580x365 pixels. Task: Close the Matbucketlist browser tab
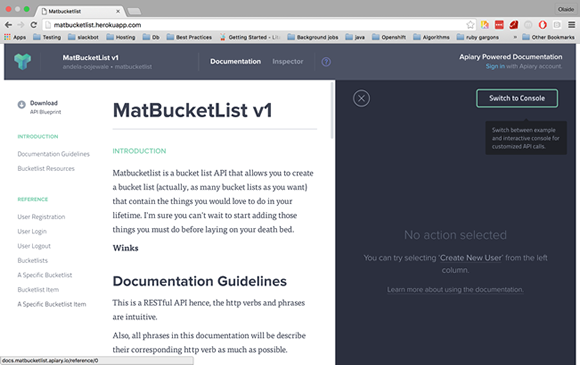point(118,11)
